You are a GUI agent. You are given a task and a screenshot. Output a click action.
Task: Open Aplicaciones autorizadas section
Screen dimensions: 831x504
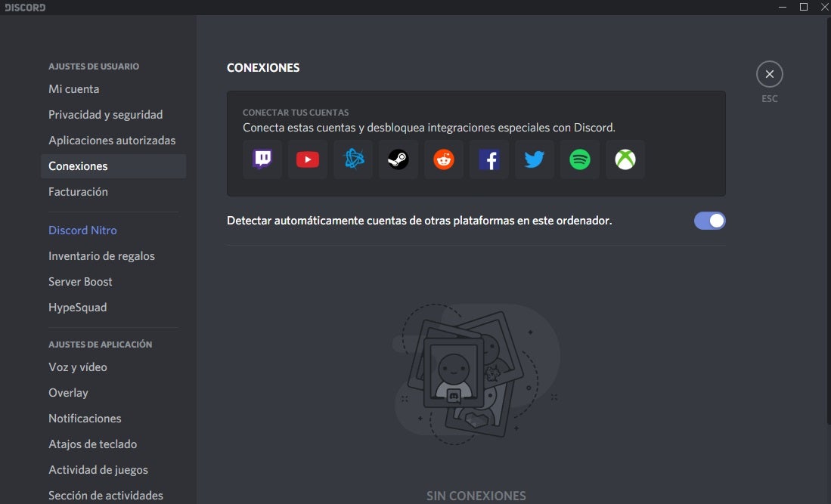pos(112,141)
